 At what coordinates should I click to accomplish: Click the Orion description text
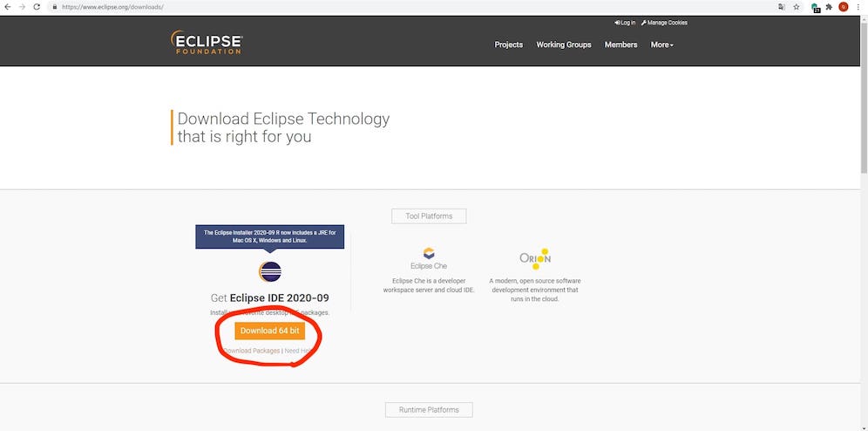coord(535,290)
